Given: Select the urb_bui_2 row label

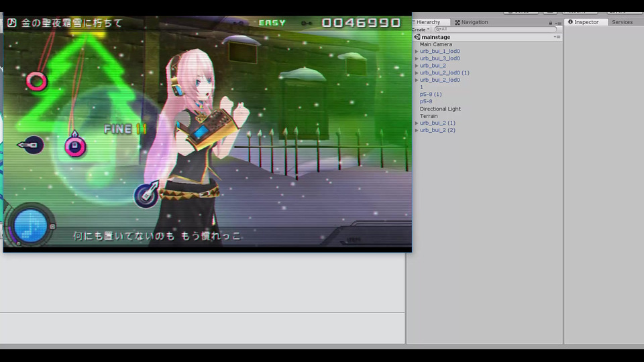Looking at the screenshot, I should tap(433, 66).
